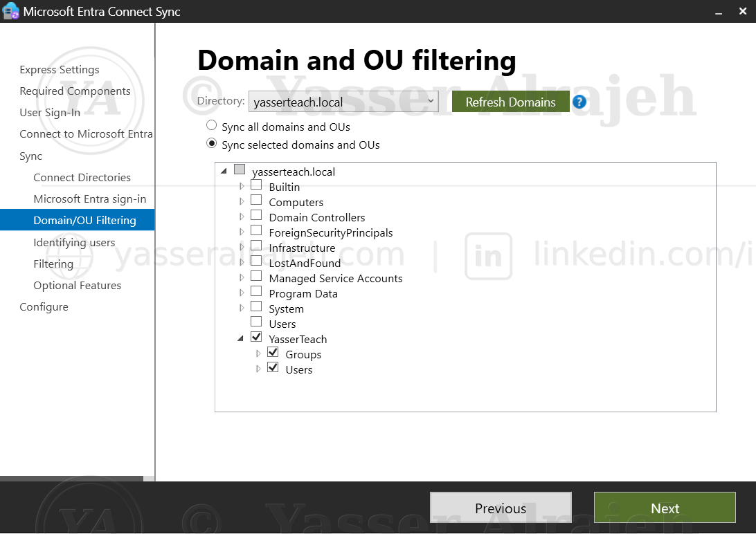Screen dimensions: 756x534
Task: Select Sync all domains and OUs
Action: pos(211,126)
